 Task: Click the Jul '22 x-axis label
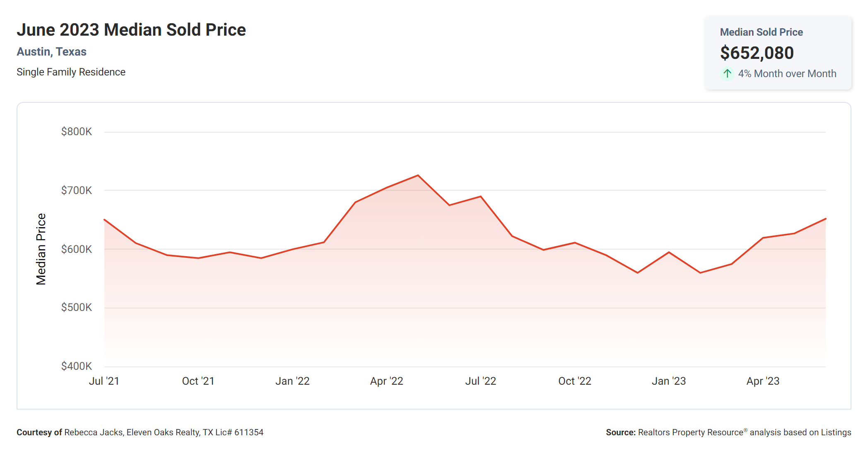[x=480, y=381]
